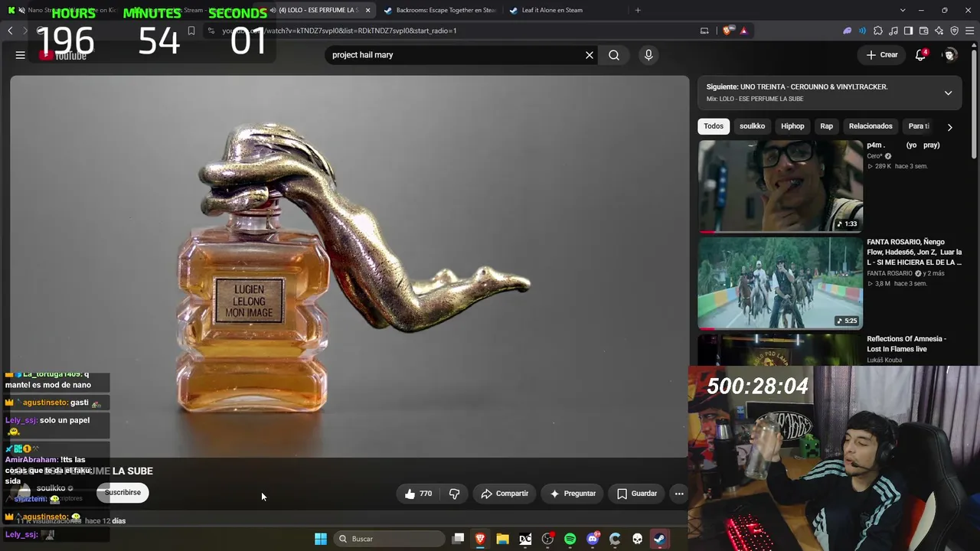980x551 pixels.
Task: Show more filter chips with right arrow
Action: click(949, 127)
